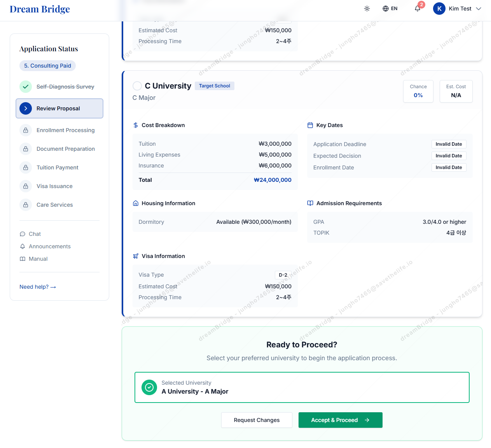This screenshot has width=491, height=448.
Task: Click the calendar icon by Key Dates
Action: coord(310,125)
